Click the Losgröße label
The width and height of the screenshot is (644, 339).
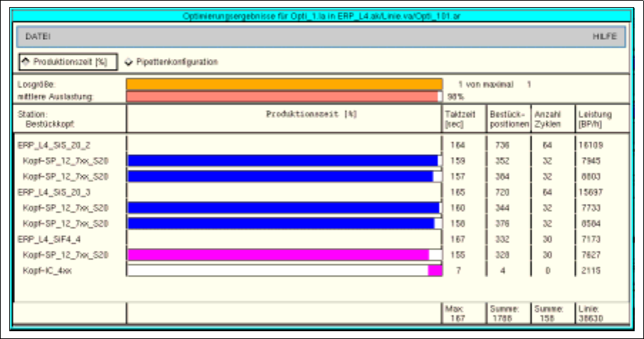click(36, 85)
